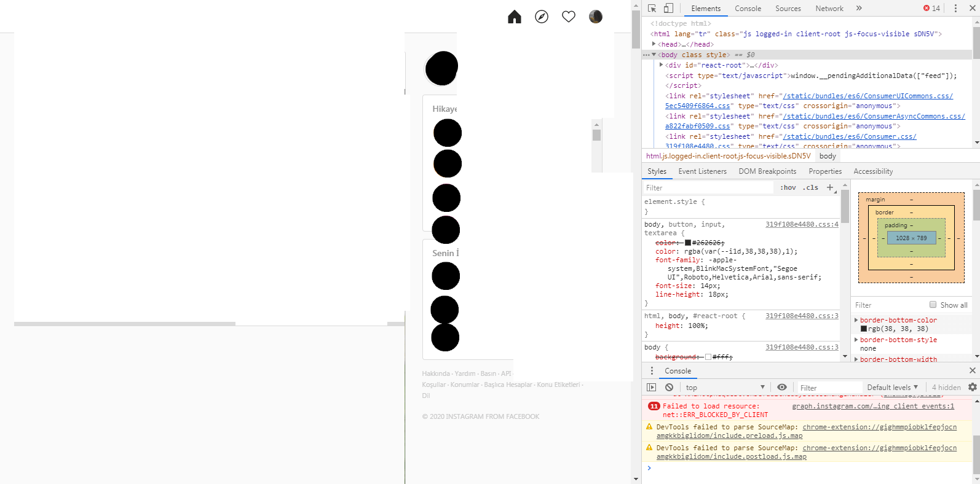Viewport: 980px width, 484px height.
Task: Open the DOM Breakpoints tab
Action: click(x=767, y=171)
